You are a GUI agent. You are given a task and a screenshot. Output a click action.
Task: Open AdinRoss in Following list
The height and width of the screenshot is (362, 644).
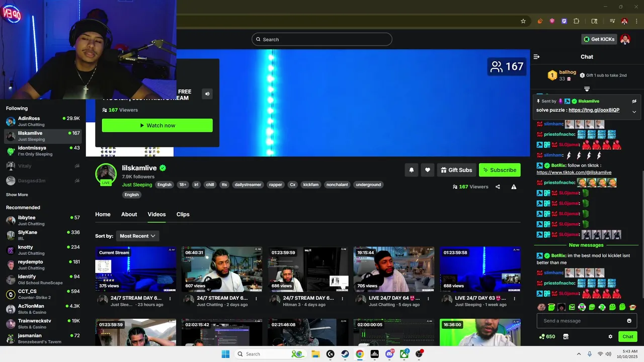[43, 121]
